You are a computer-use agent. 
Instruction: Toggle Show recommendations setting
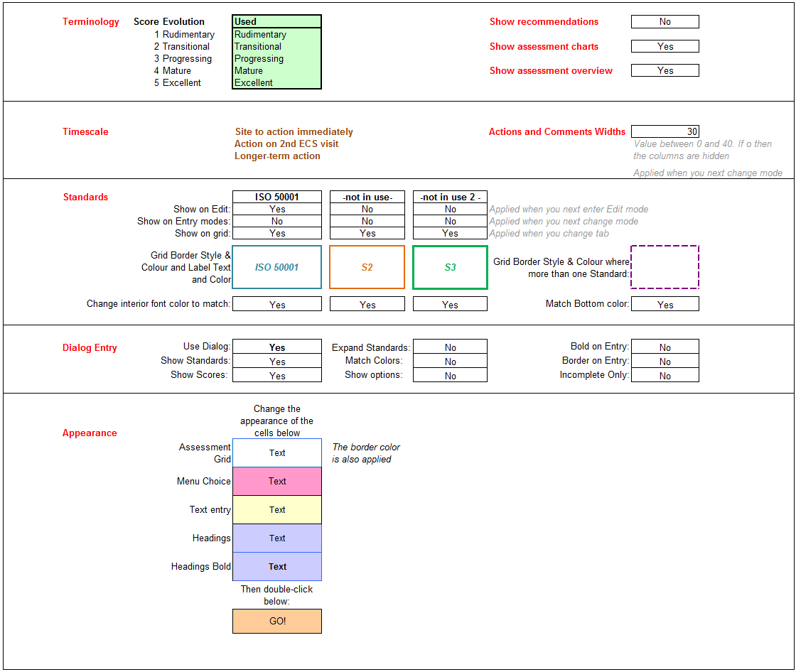(665, 21)
